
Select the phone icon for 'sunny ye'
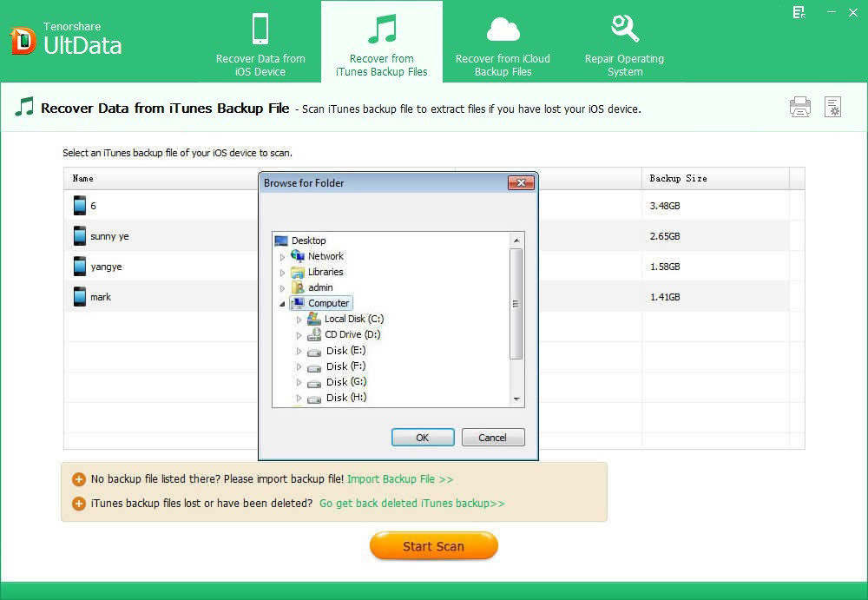(x=80, y=236)
